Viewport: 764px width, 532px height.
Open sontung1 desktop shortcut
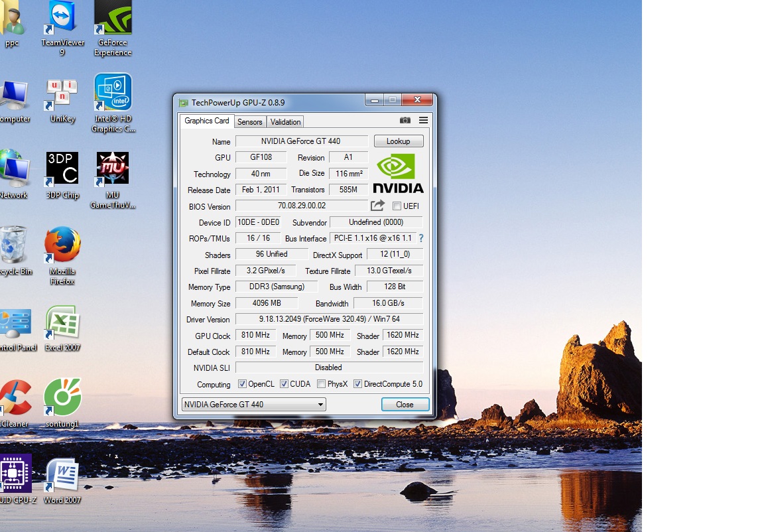(x=62, y=403)
